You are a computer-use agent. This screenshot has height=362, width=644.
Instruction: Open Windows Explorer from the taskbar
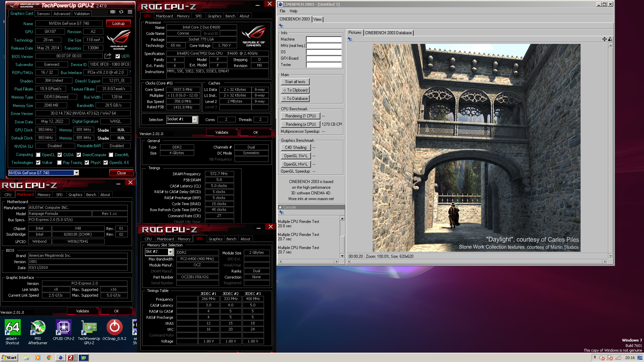pyautogui.click(x=26, y=358)
